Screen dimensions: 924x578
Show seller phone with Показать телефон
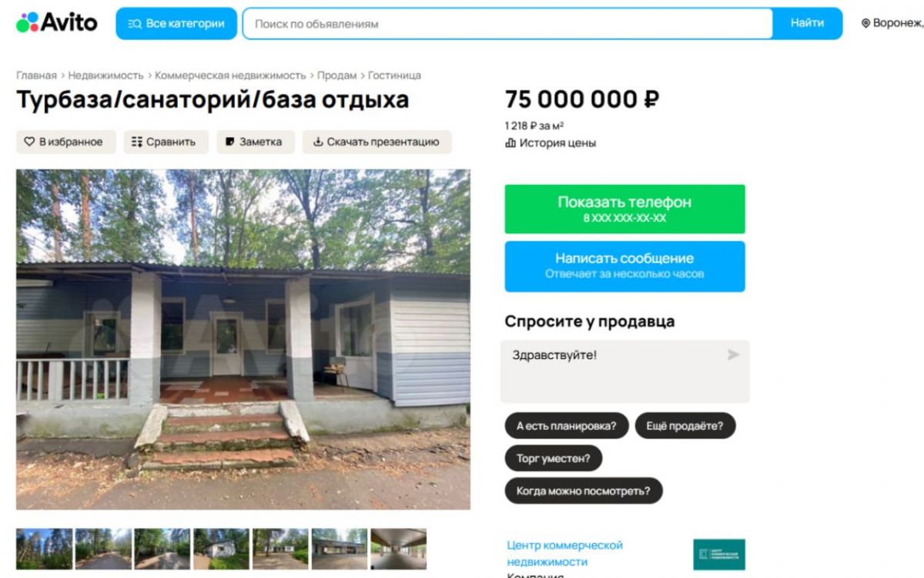pos(624,209)
